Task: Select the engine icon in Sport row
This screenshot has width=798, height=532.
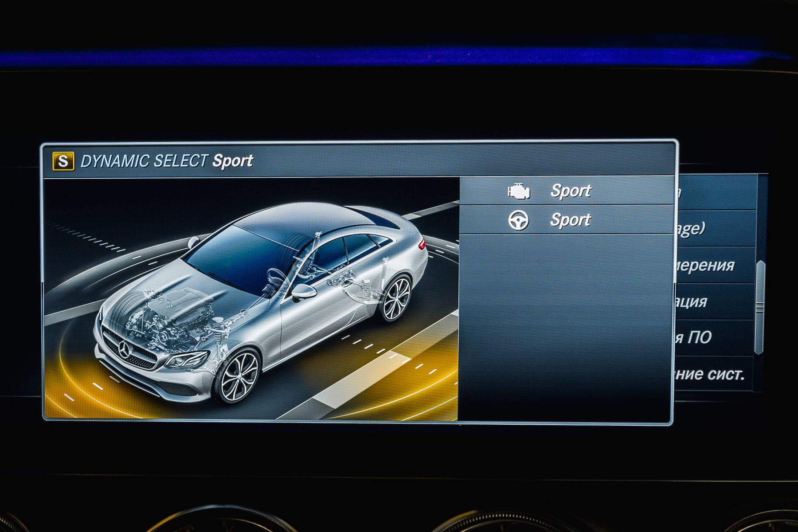Action: tap(519, 191)
